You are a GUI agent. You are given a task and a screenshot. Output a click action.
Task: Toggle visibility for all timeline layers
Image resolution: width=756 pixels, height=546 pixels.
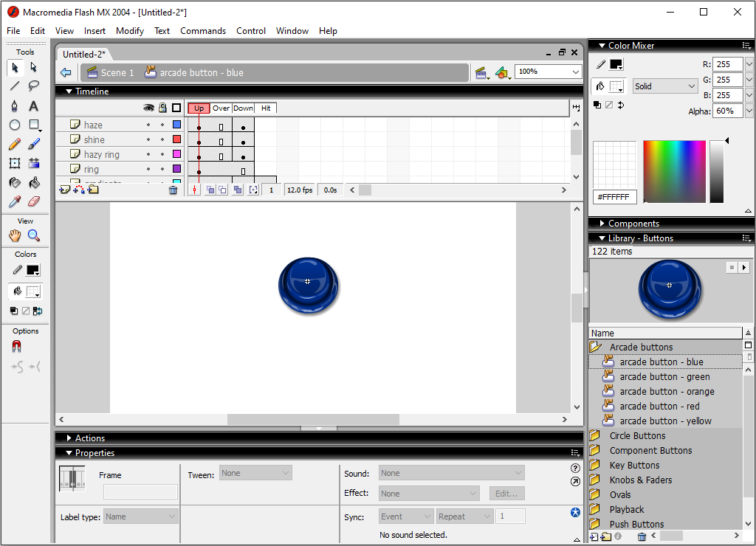(148, 108)
